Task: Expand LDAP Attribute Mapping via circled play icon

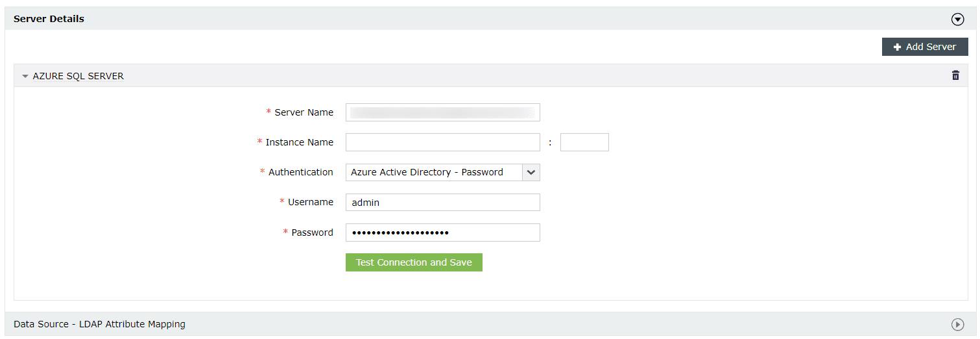Action: tap(957, 324)
